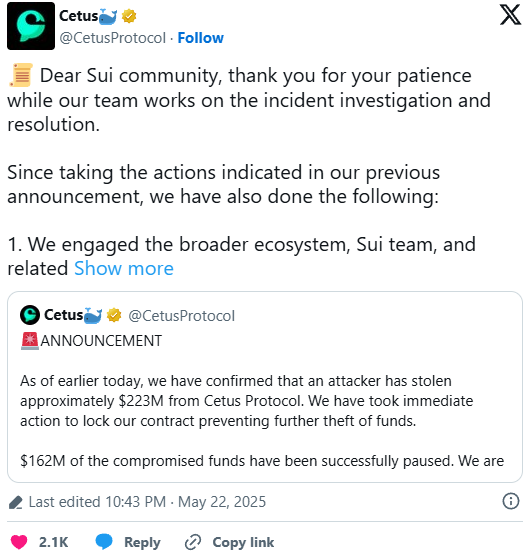Image resolution: width=531 pixels, height=553 pixels.
Task: Click the Cetus profile avatar image
Action: [31, 26]
